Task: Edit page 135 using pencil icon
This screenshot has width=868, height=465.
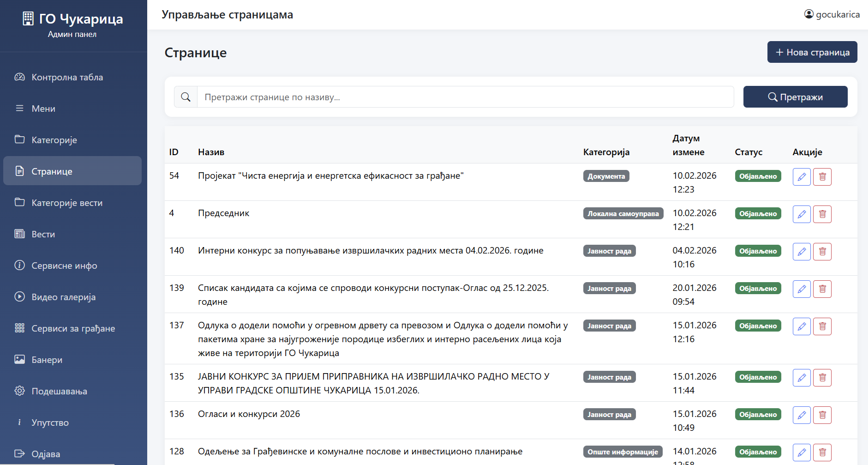Action: [x=802, y=378]
